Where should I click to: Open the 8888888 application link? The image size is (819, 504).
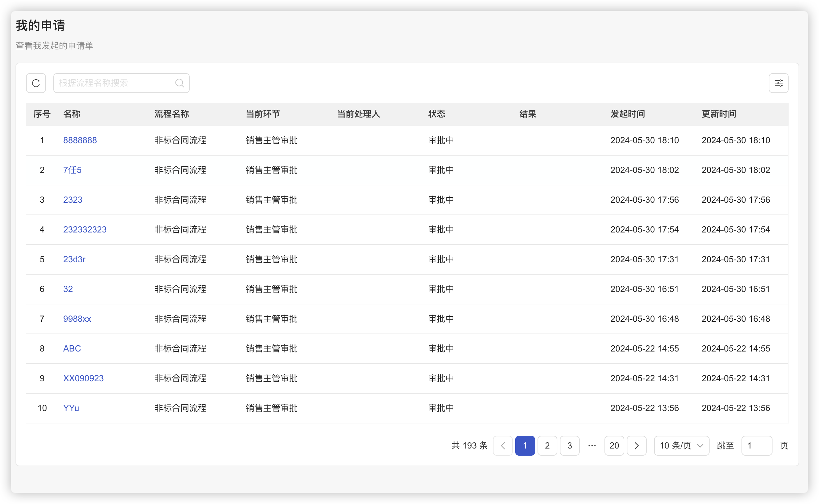(80, 140)
